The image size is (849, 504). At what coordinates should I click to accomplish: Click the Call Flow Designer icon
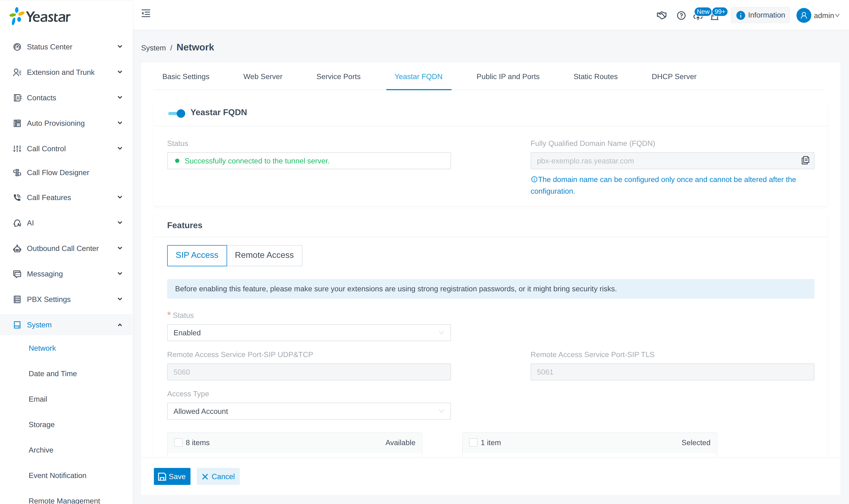click(x=17, y=172)
